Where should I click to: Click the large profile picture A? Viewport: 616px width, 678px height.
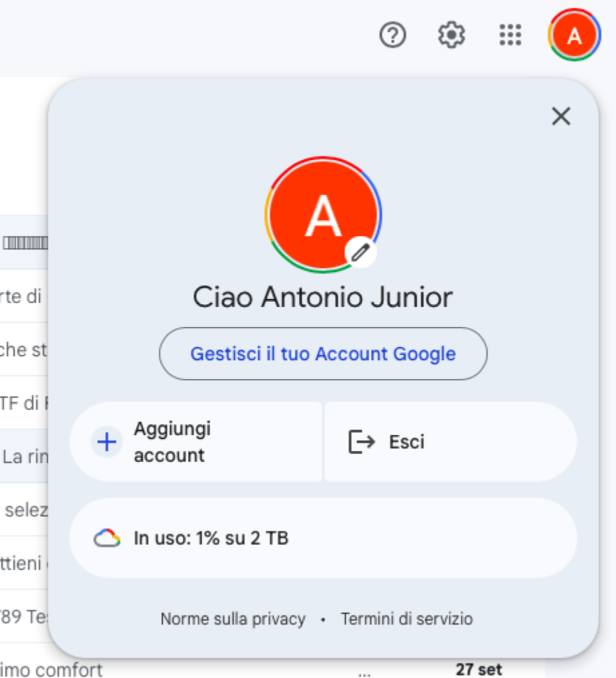point(323,215)
